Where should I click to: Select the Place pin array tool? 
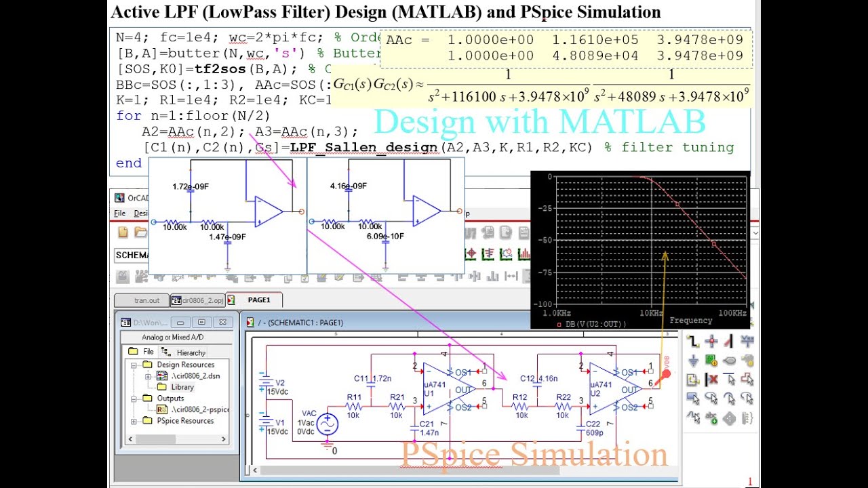point(747,418)
